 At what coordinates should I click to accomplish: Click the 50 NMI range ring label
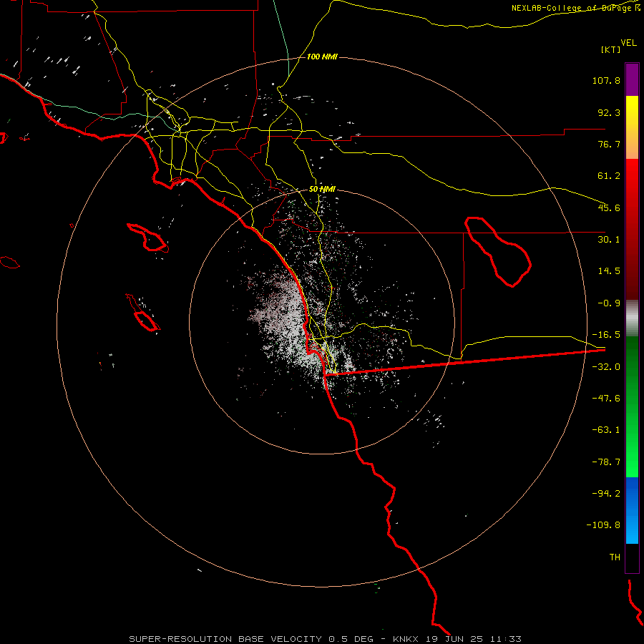(322, 190)
